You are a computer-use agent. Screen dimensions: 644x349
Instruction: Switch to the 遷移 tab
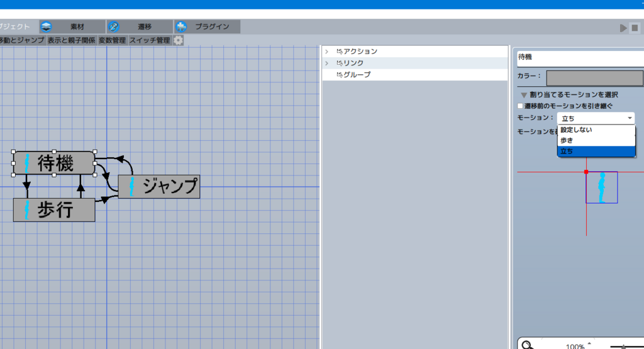(140, 26)
